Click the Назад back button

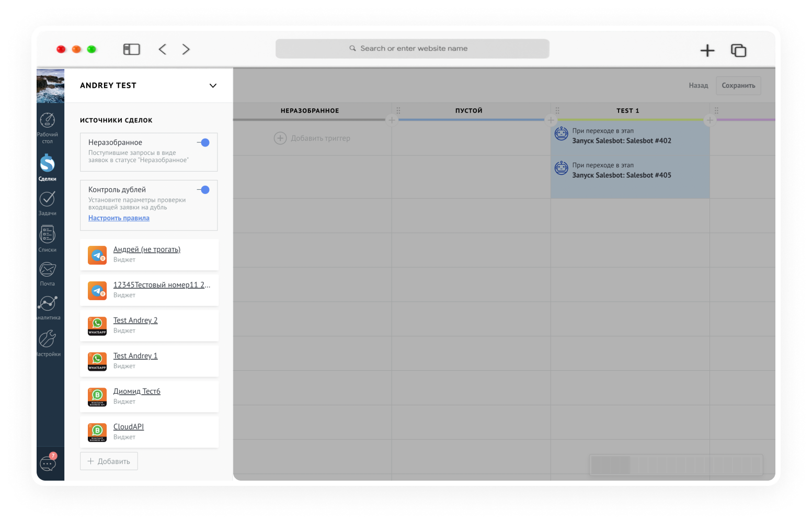(698, 86)
